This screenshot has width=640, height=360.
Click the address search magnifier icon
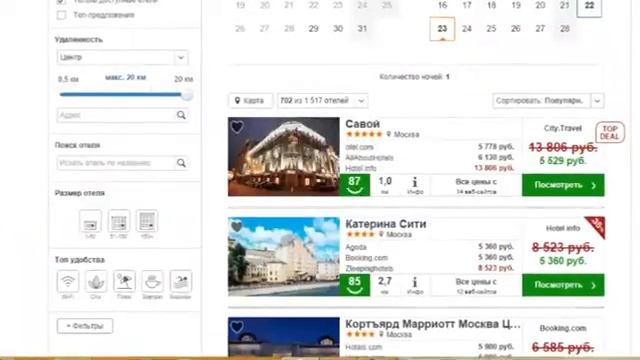[x=181, y=115]
